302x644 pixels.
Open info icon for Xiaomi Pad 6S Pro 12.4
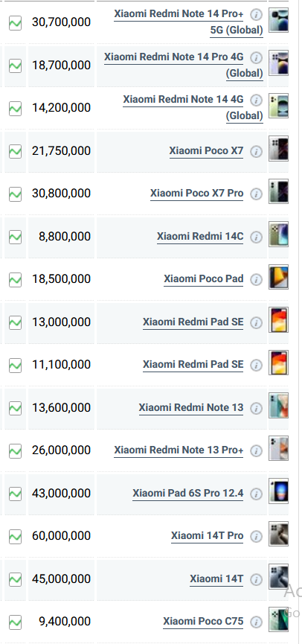point(256,494)
